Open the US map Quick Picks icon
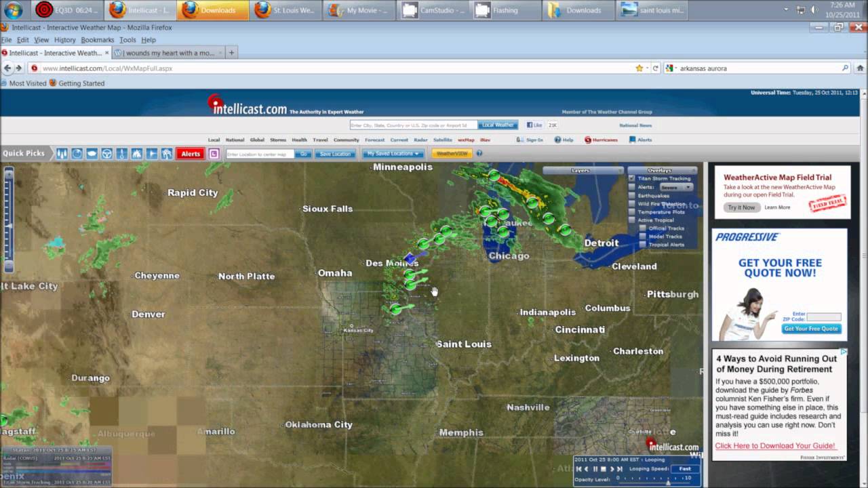This screenshot has width=868, height=488. (x=92, y=154)
